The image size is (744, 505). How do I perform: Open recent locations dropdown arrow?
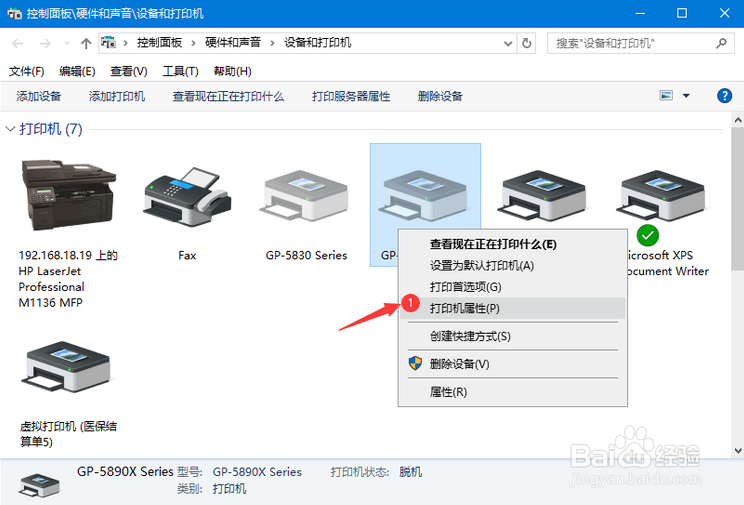point(67,44)
